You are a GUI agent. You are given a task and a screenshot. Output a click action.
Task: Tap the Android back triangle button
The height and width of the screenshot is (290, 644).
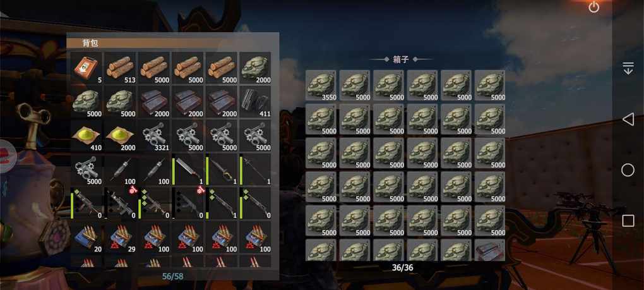pos(628,119)
